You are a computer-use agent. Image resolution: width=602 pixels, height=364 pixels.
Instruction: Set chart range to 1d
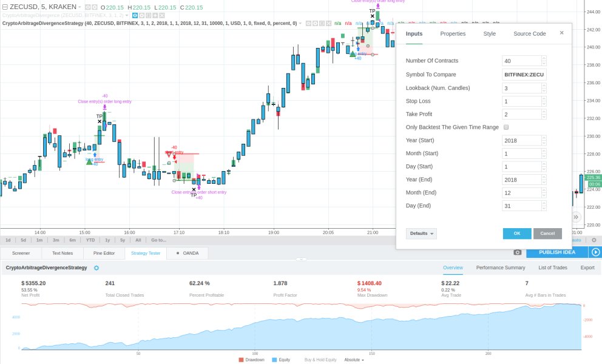[8, 240]
